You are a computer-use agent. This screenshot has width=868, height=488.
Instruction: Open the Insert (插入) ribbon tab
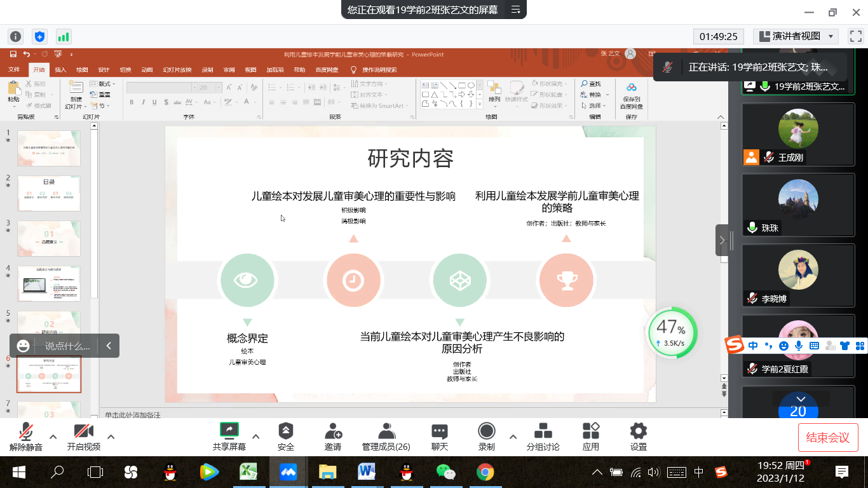click(60, 70)
